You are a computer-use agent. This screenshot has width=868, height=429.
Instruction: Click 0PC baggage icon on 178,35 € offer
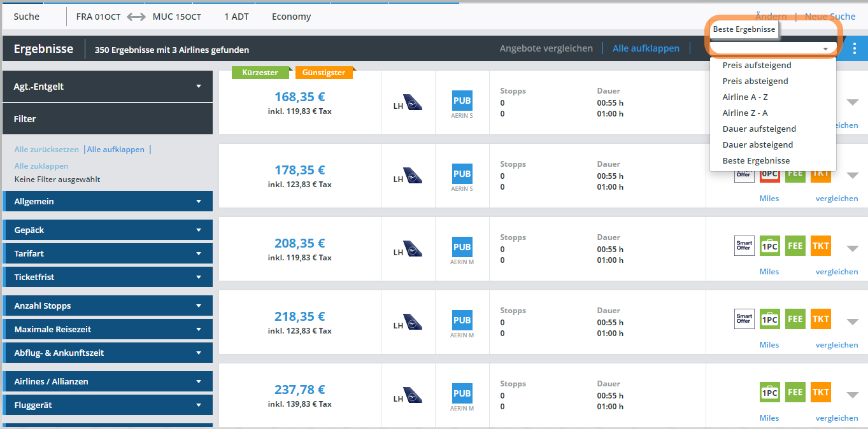pyautogui.click(x=769, y=173)
